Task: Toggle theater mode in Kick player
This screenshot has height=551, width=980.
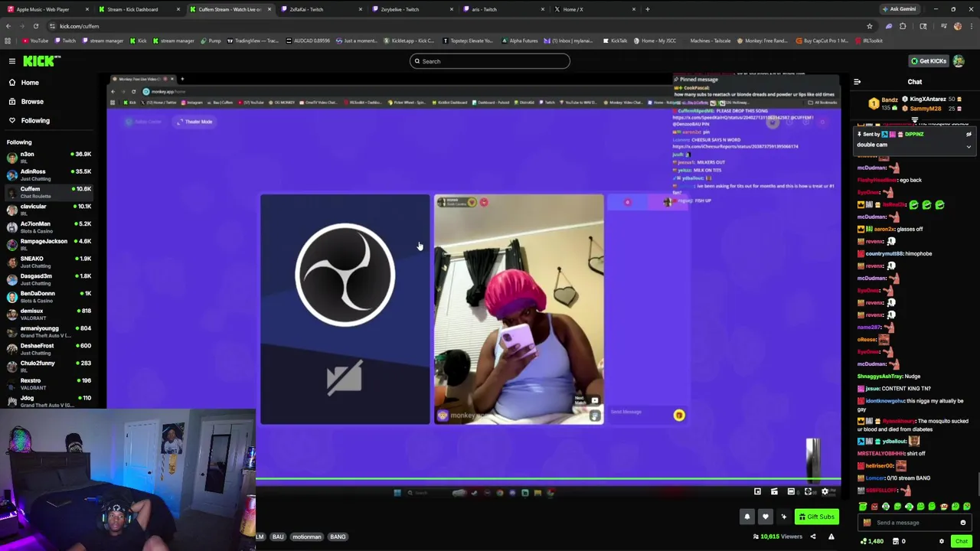Action: (791, 492)
